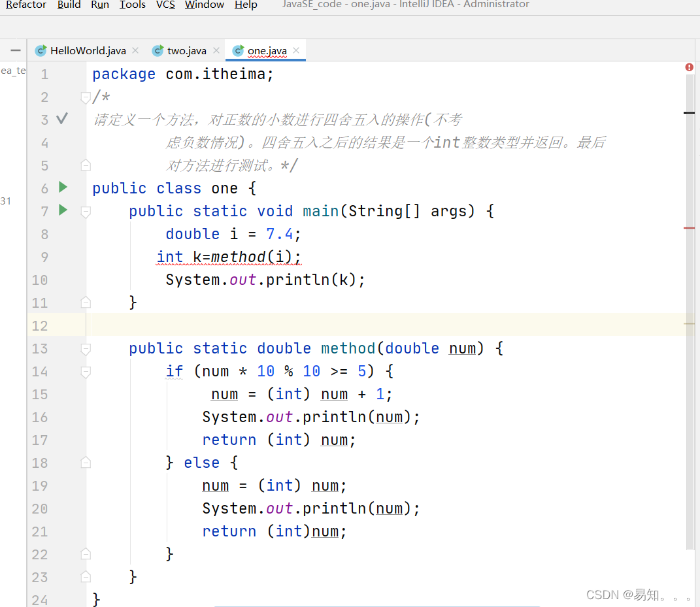Click the checkmark gutter icon on line 3

[x=62, y=119]
